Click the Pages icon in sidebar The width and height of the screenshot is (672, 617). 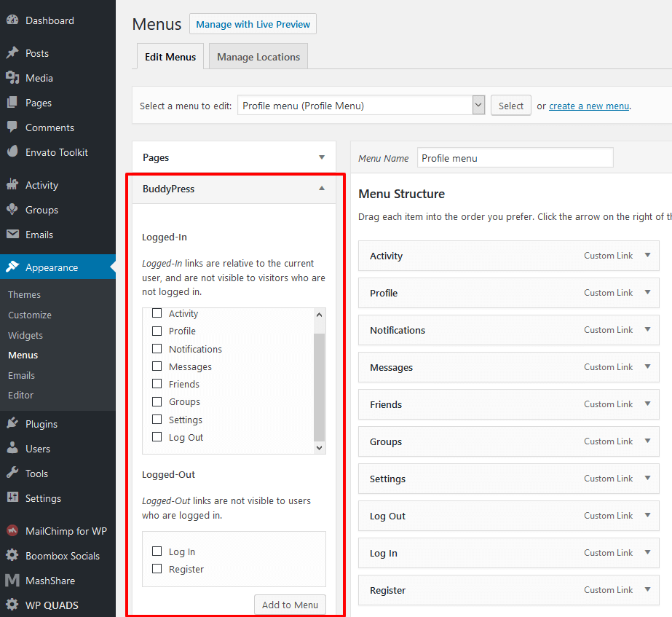pos(12,103)
